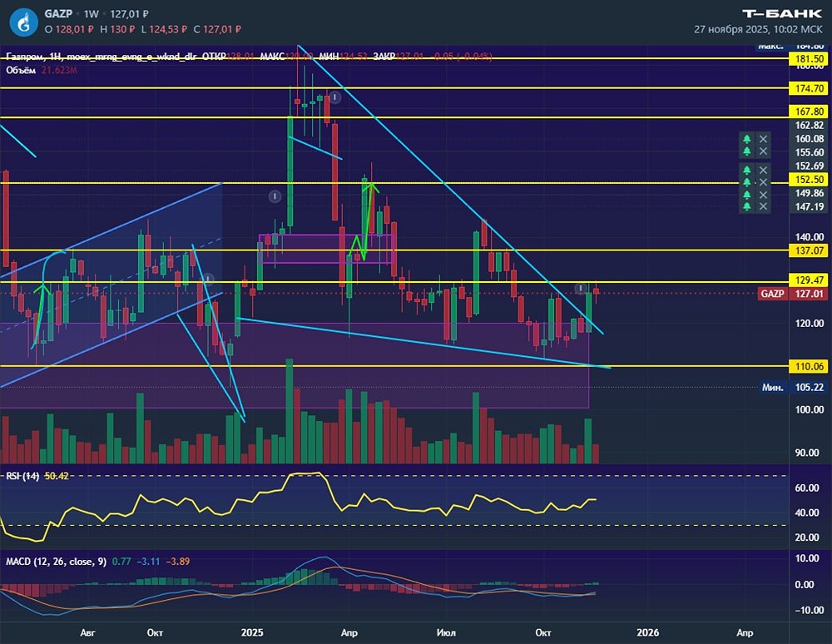This screenshot has width=832, height=644.
Task: Click the Объём volume legend
Action: coord(21,70)
